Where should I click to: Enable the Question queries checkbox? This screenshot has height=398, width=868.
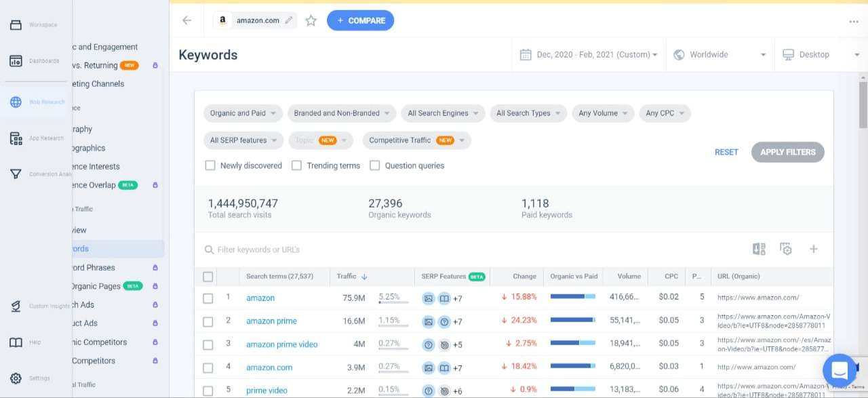(x=374, y=165)
